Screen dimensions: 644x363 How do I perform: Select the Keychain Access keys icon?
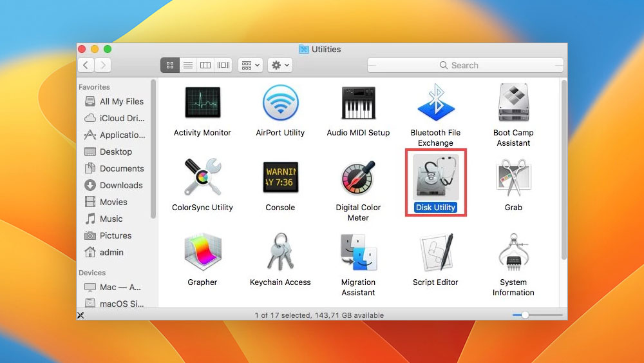[280, 251]
